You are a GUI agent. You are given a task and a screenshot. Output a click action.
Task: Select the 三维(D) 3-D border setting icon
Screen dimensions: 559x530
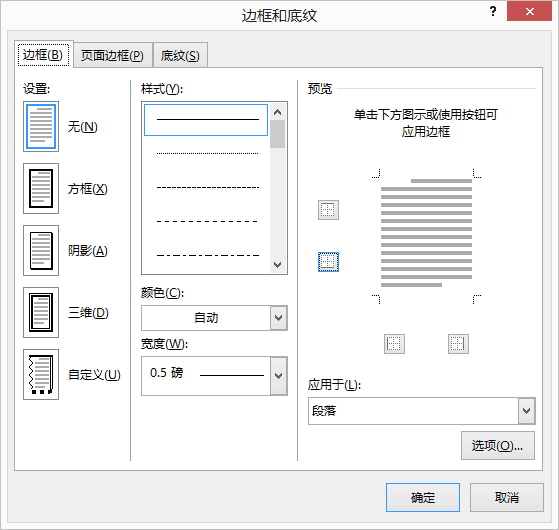(41, 313)
